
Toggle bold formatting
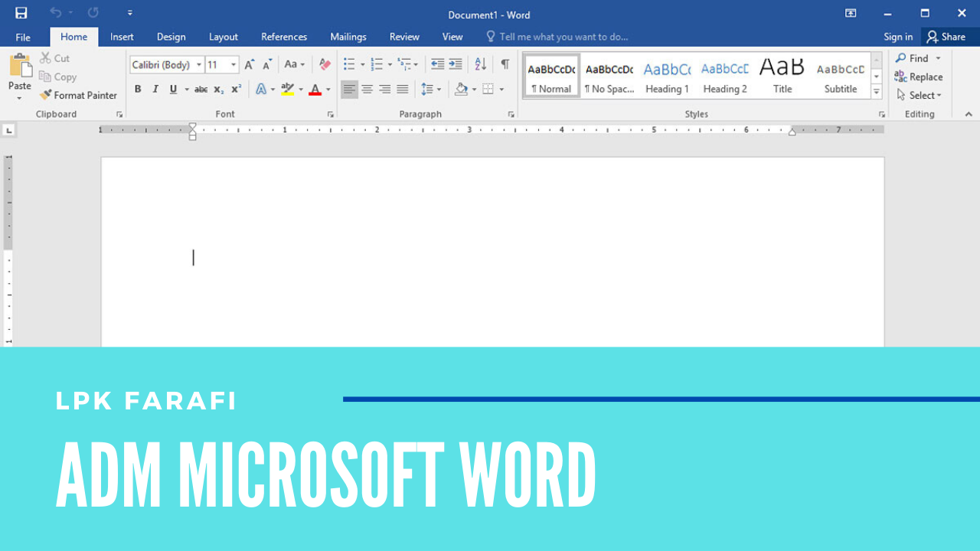(x=138, y=90)
